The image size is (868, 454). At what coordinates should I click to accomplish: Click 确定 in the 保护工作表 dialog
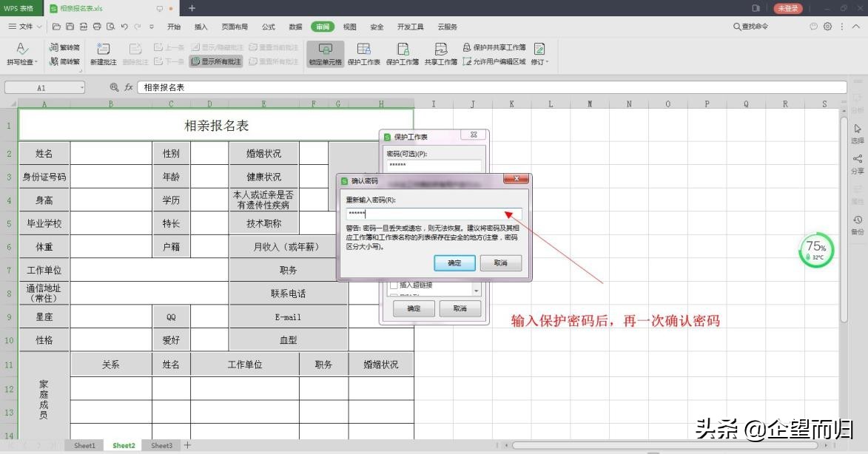pos(414,308)
